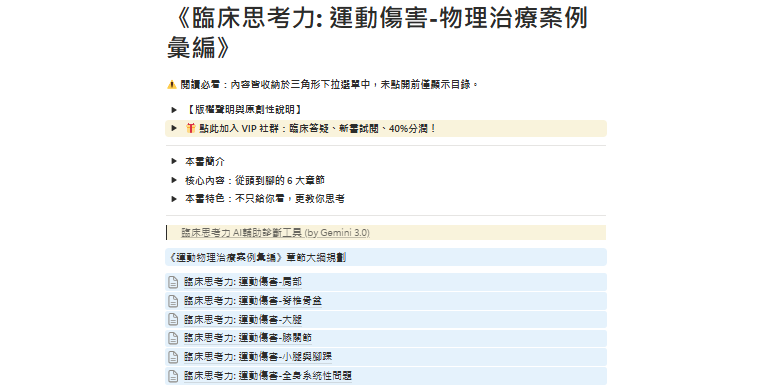Expand the 【版權聲明與原創性說明】 toggle triangle
This screenshot has height=387, width=774.
(174, 110)
